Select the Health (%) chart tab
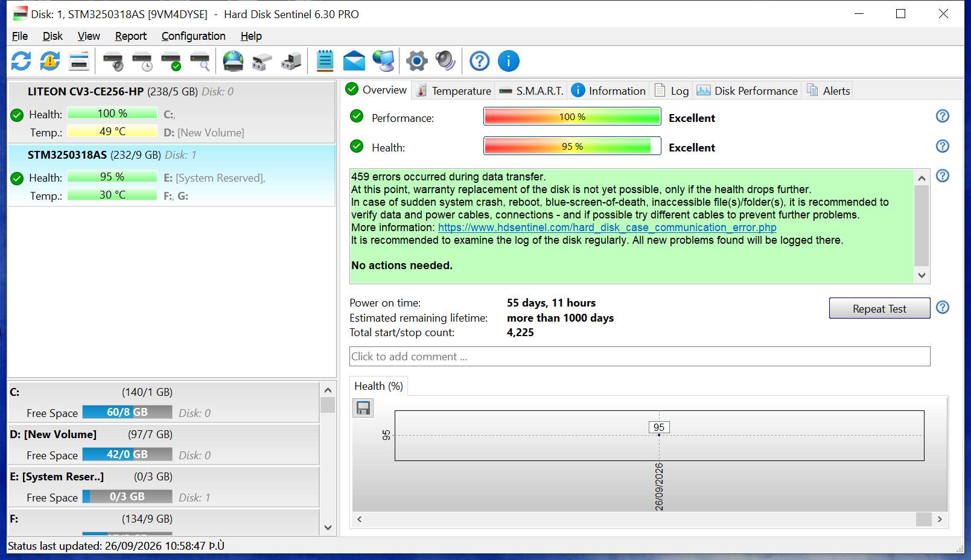Screen dimensions: 971x560 click(378, 386)
